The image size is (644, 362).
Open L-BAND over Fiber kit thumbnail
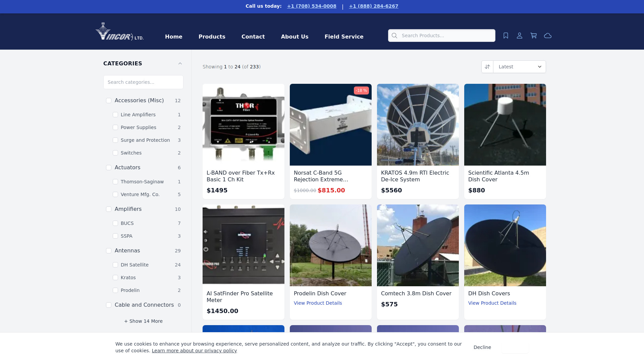[244, 125]
